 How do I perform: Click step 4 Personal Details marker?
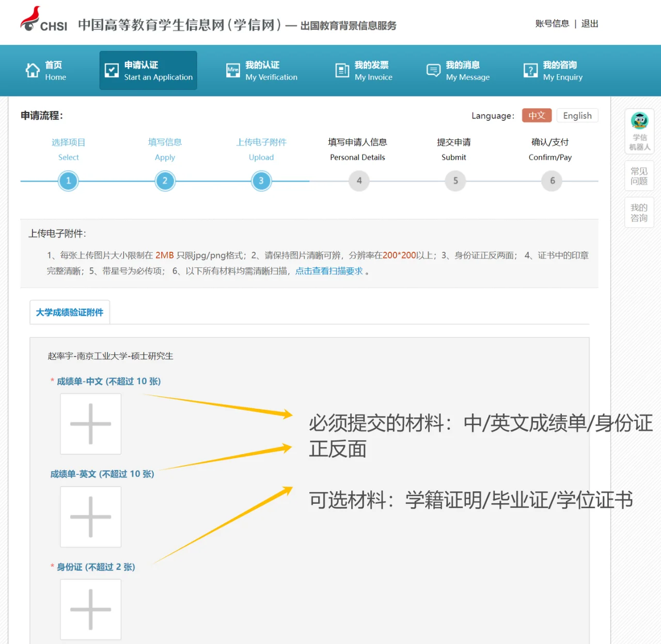[x=359, y=181]
